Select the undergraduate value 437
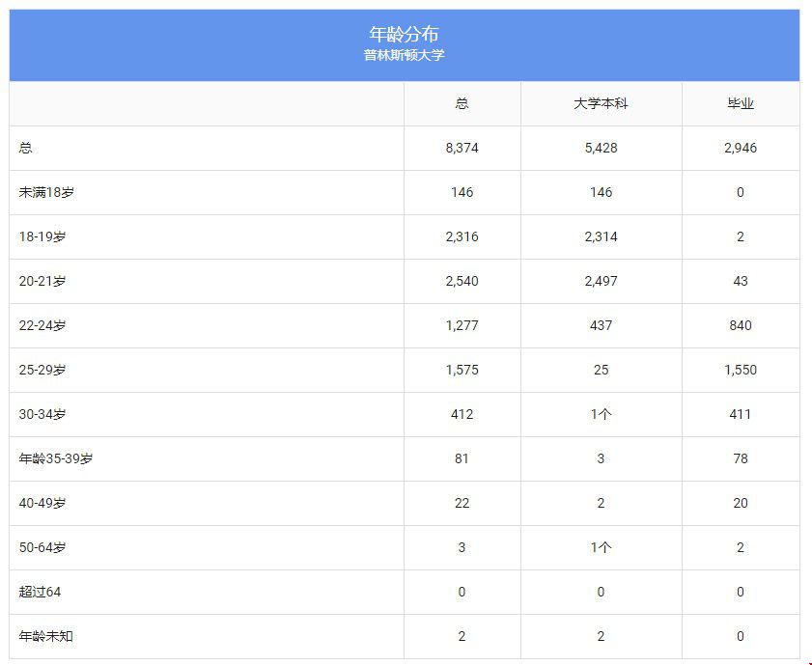The height and width of the screenshot is (665, 812). click(601, 325)
